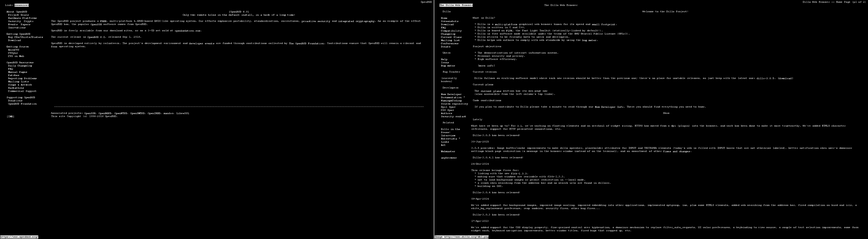Open the Security contact link

(x=453, y=117)
